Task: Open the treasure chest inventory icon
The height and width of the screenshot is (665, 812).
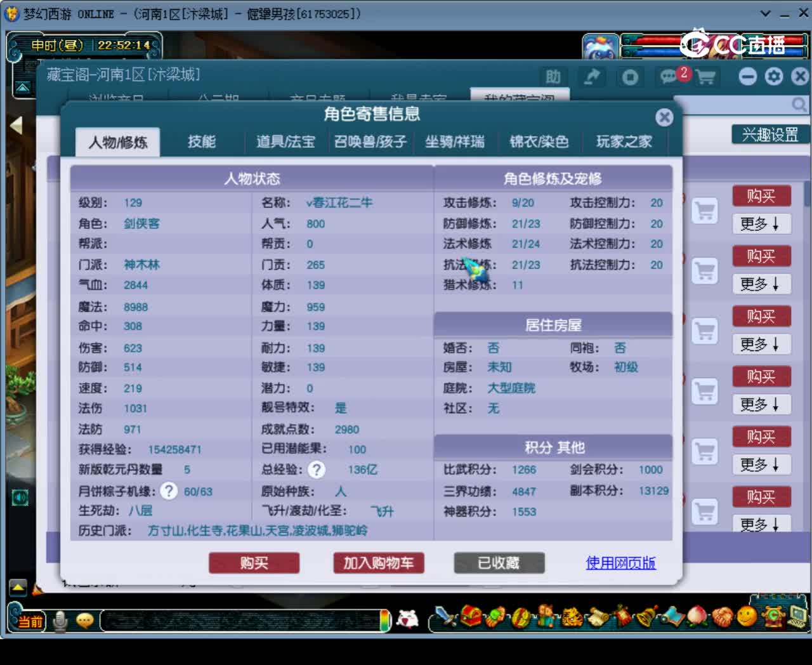Action: 471,616
